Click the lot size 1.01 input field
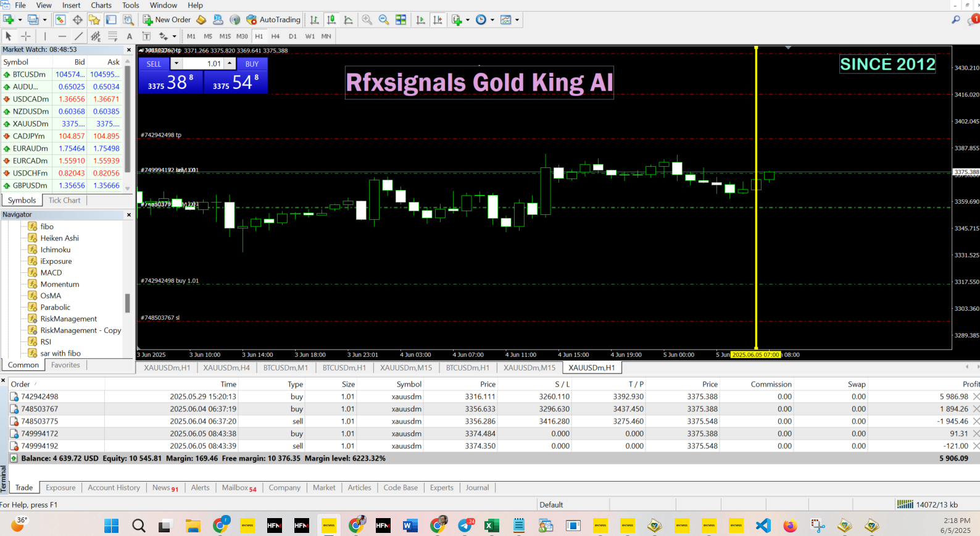The image size is (980, 536). point(204,64)
